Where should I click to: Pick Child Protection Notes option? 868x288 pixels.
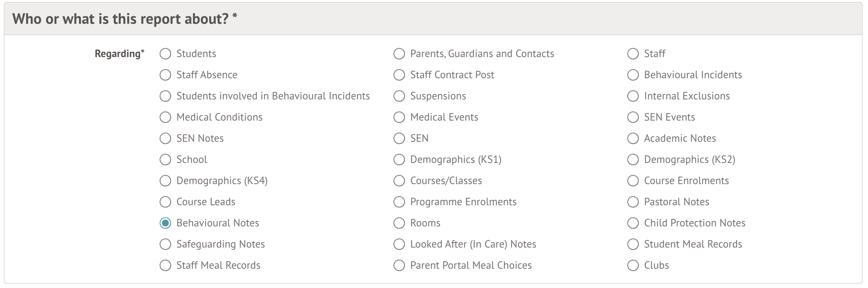tap(633, 223)
